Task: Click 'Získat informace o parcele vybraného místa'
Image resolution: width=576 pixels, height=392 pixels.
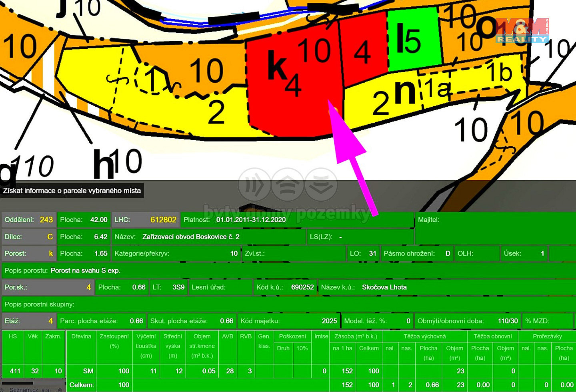Action: pos(72,191)
